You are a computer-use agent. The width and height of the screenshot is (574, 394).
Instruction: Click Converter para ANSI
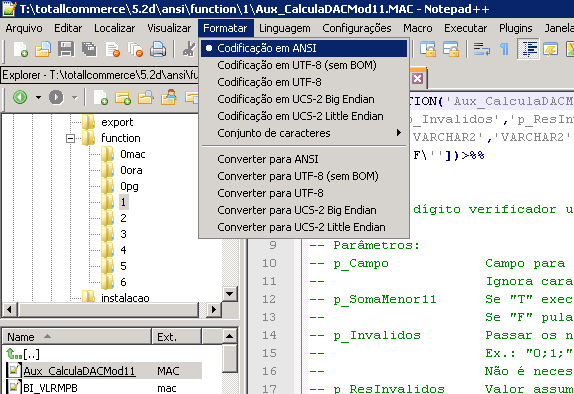click(304, 159)
